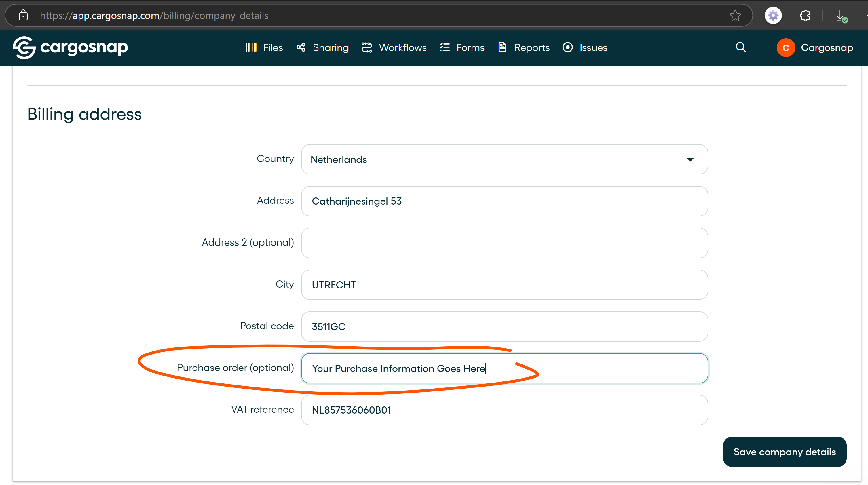Focus the Address 2 optional field
Screen dimensions: 868x485
pos(504,243)
